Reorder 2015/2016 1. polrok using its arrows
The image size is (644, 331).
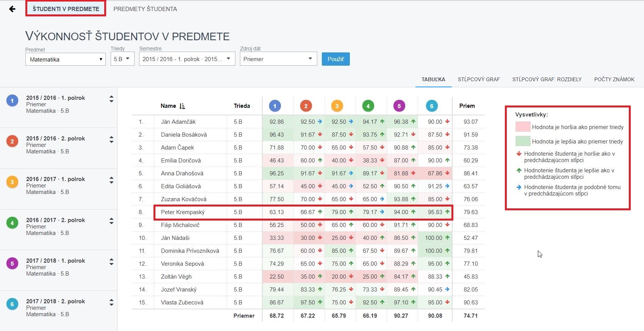tap(111, 99)
